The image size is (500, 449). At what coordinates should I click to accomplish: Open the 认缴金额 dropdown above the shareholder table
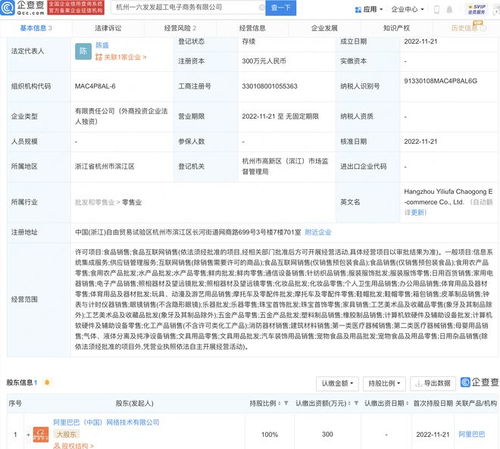pos(337,383)
